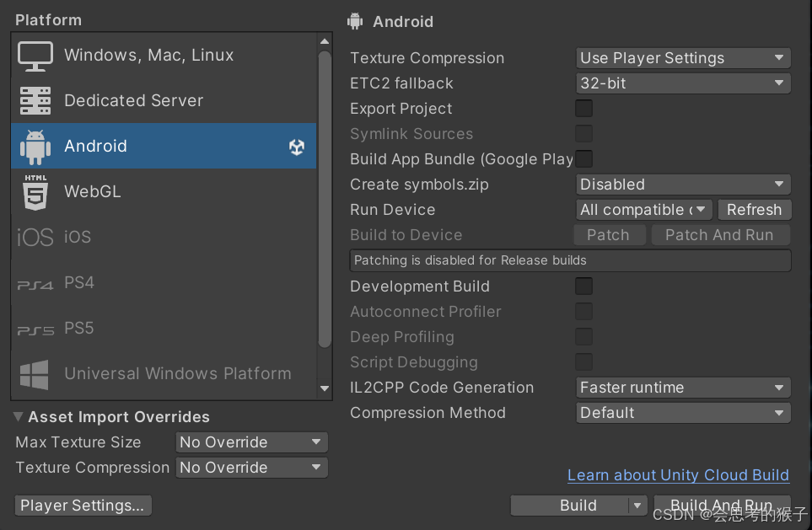The width and height of the screenshot is (812, 530).
Task: Open the ETC2 fallback 32-bit dropdown
Action: 683,83
